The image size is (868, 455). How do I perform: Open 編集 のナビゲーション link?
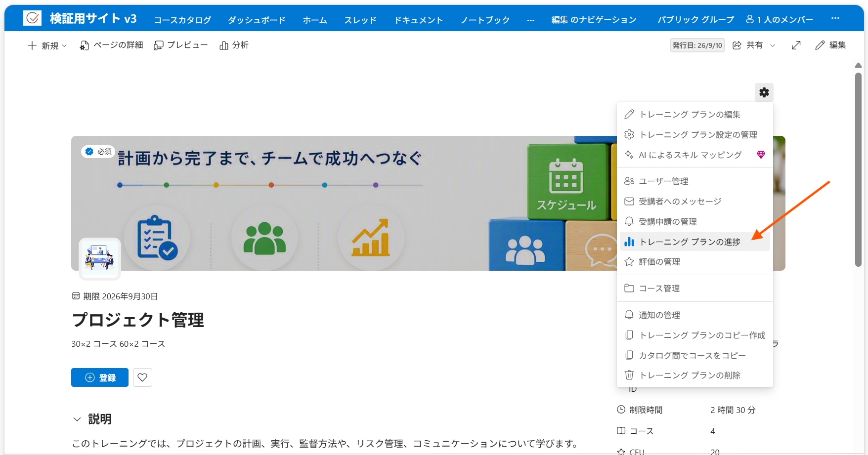click(594, 20)
